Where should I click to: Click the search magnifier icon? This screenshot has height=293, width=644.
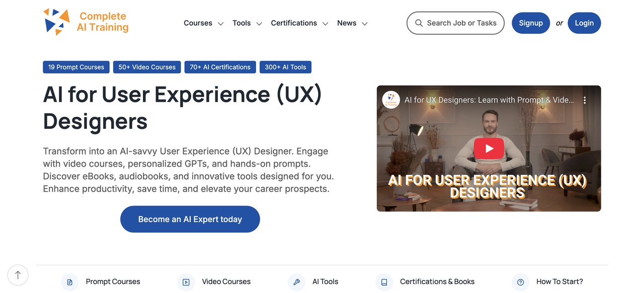(419, 23)
